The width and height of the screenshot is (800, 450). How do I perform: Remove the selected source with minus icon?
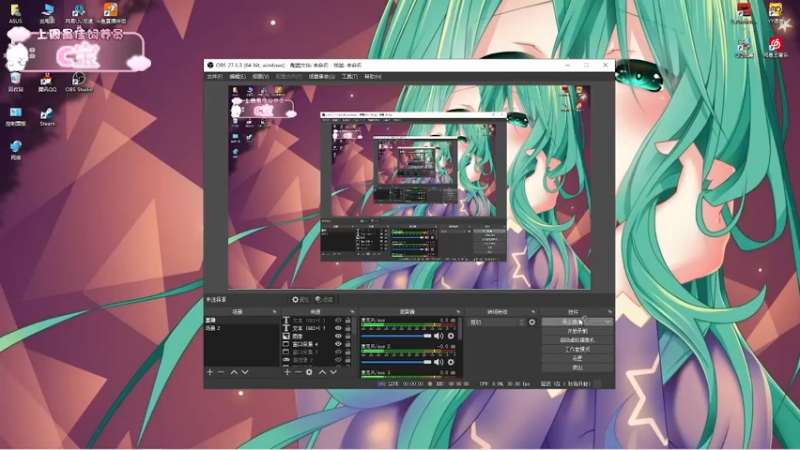(298, 372)
